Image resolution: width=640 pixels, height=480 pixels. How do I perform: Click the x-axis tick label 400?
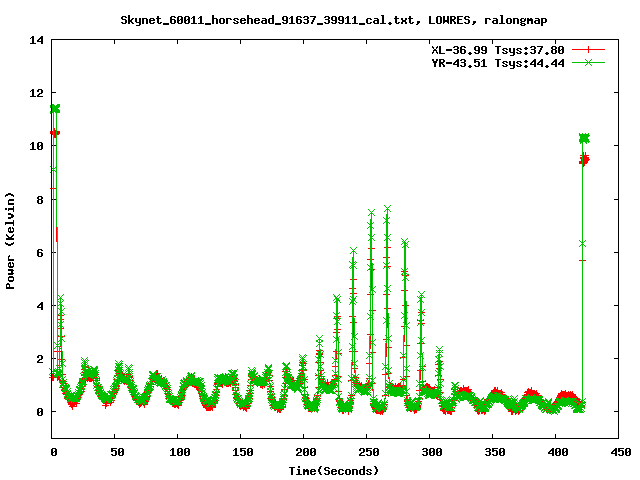coord(558,452)
